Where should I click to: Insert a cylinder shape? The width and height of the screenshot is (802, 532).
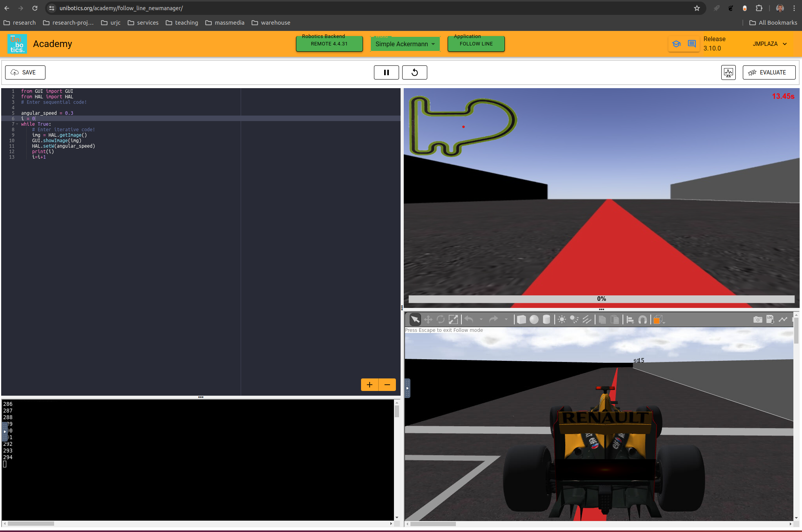coord(546,320)
